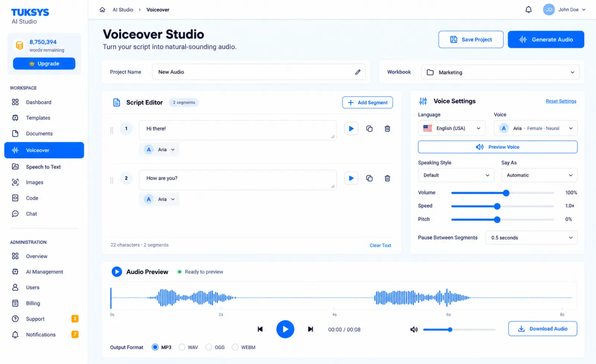The width and height of the screenshot is (596, 364).
Task: Click the pencil icon to edit project name
Action: 358,72
